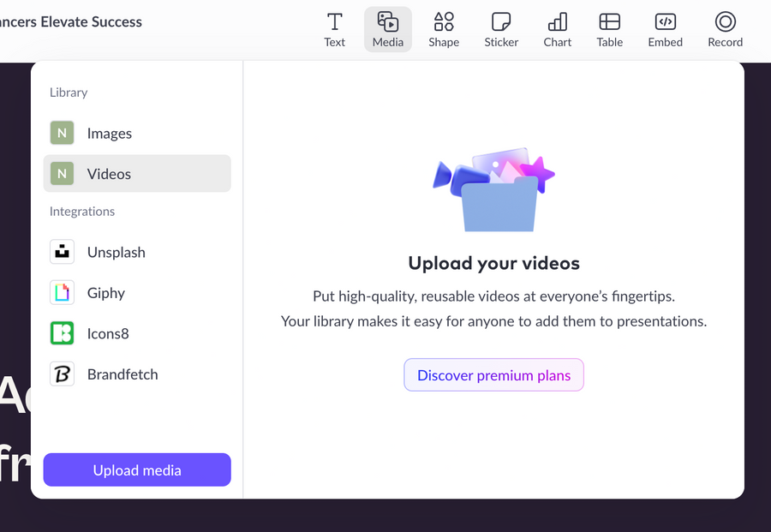Open the Unsplash integration

(116, 252)
